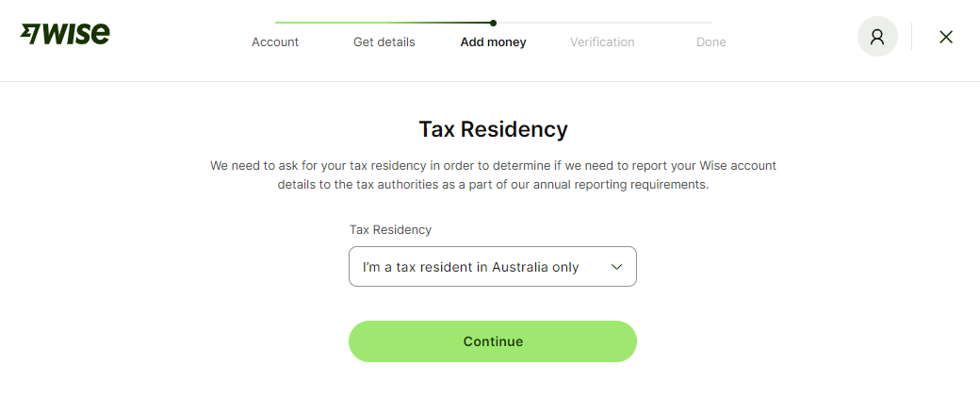The width and height of the screenshot is (980, 398).
Task: Click the small Tax Residency field label
Action: tap(390, 229)
